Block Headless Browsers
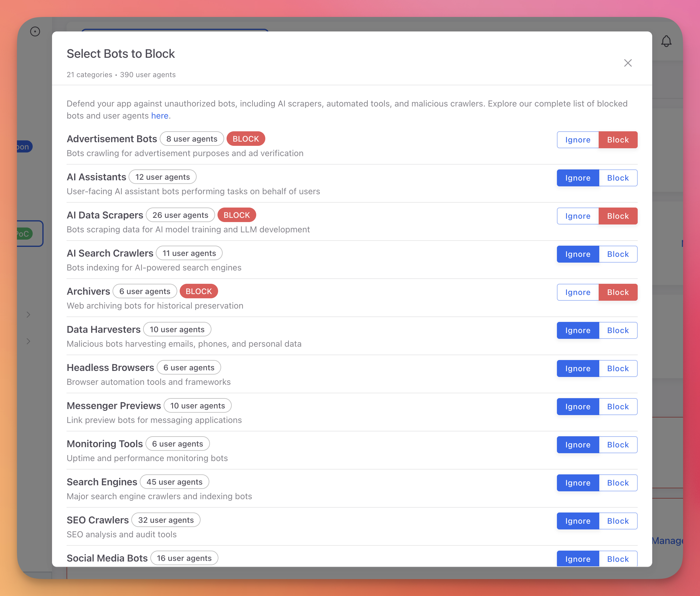Viewport: 700px width, 596px height. pyautogui.click(x=618, y=368)
